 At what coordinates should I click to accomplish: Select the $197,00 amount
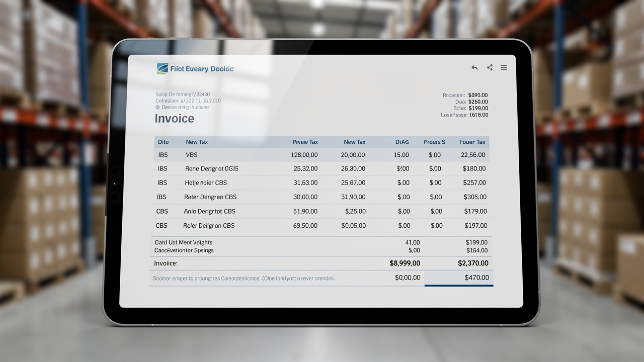(475, 226)
